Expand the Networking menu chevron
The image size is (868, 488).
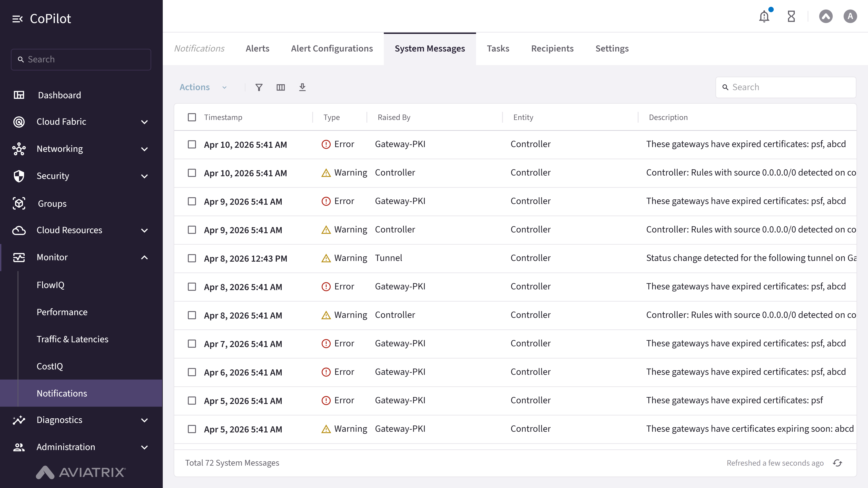pyautogui.click(x=145, y=149)
